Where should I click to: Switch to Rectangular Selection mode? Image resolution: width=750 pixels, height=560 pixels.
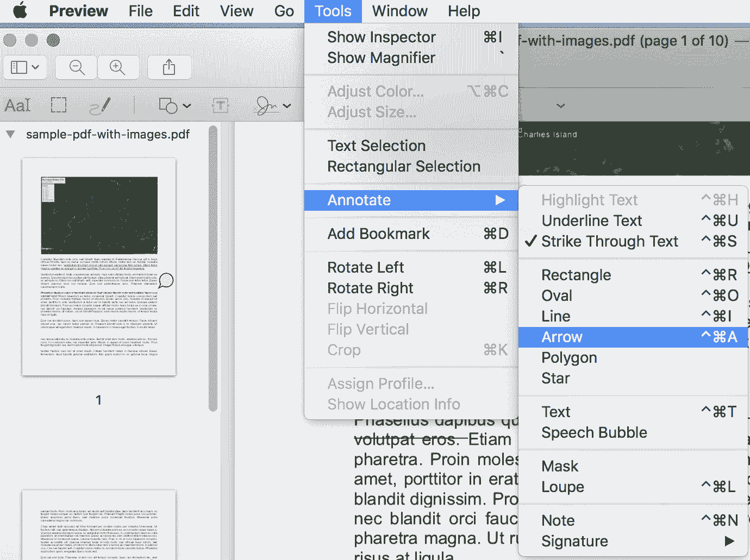[403, 166]
